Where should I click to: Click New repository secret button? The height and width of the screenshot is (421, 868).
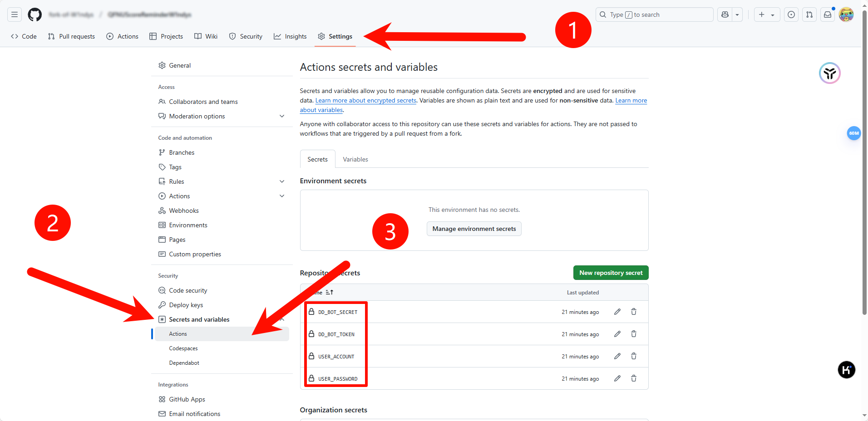611,273
